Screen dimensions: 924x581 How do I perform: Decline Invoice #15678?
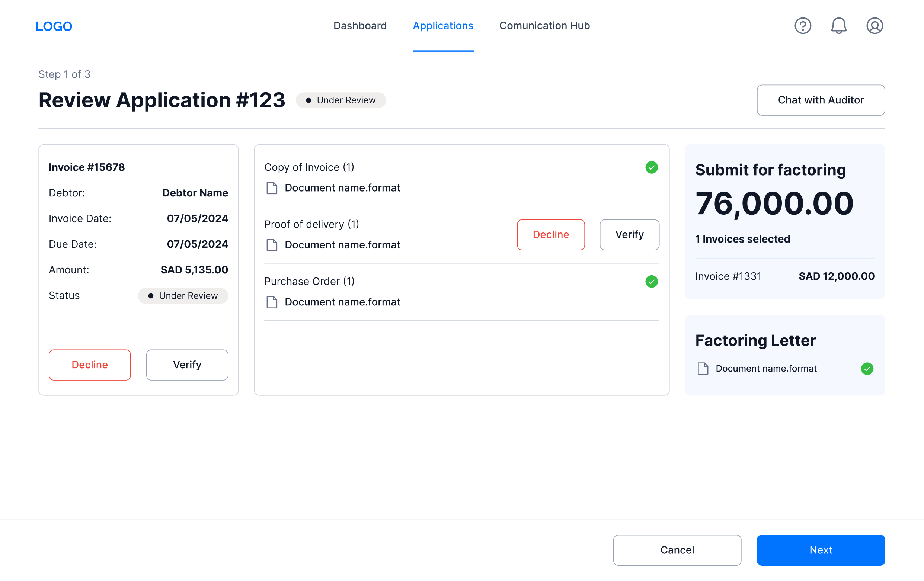tap(89, 365)
